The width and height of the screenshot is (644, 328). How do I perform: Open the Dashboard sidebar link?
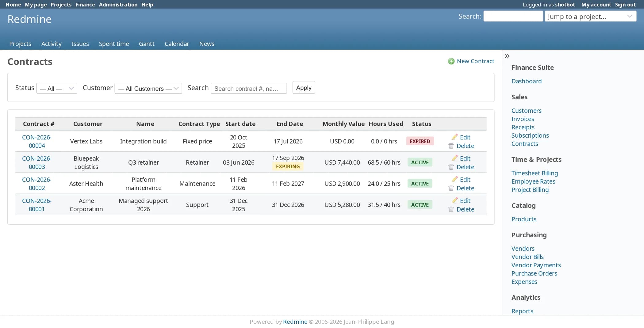pyautogui.click(x=526, y=81)
